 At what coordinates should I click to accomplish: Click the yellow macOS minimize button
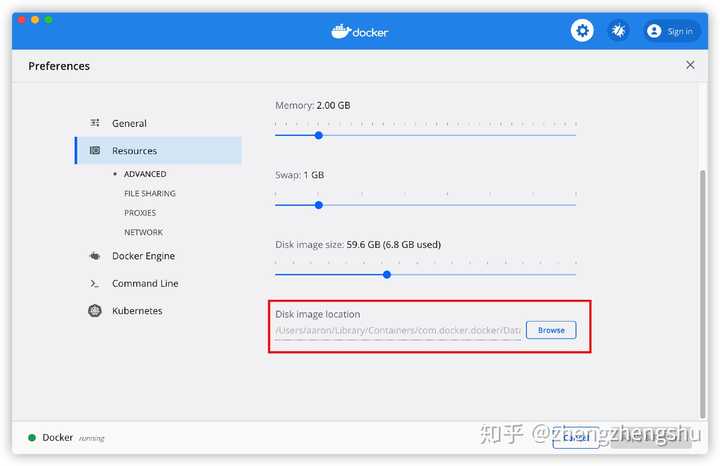click(35, 20)
